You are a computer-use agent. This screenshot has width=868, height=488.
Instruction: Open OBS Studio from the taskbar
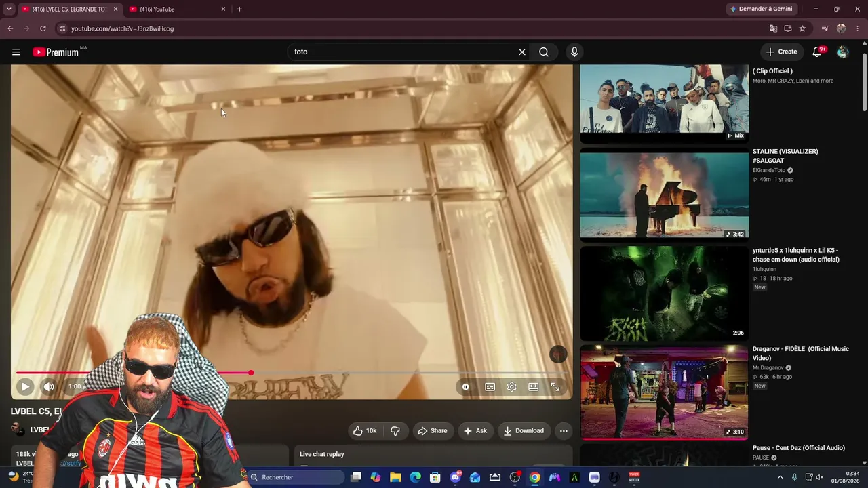(x=515, y=477)
